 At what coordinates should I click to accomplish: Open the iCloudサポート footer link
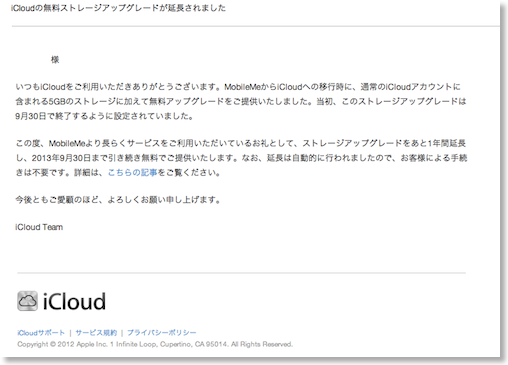coord(41,333)
